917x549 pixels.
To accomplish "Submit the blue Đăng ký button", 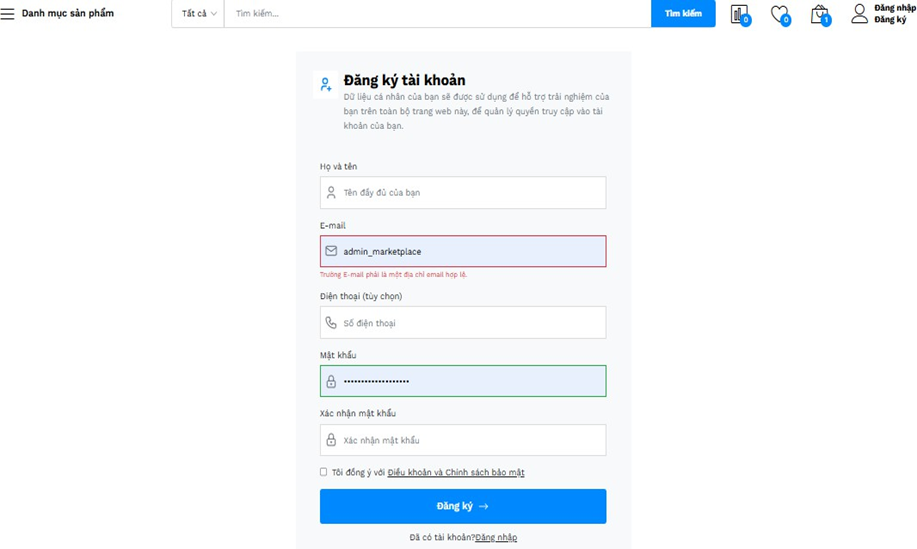I will click(x=463, y=506).
